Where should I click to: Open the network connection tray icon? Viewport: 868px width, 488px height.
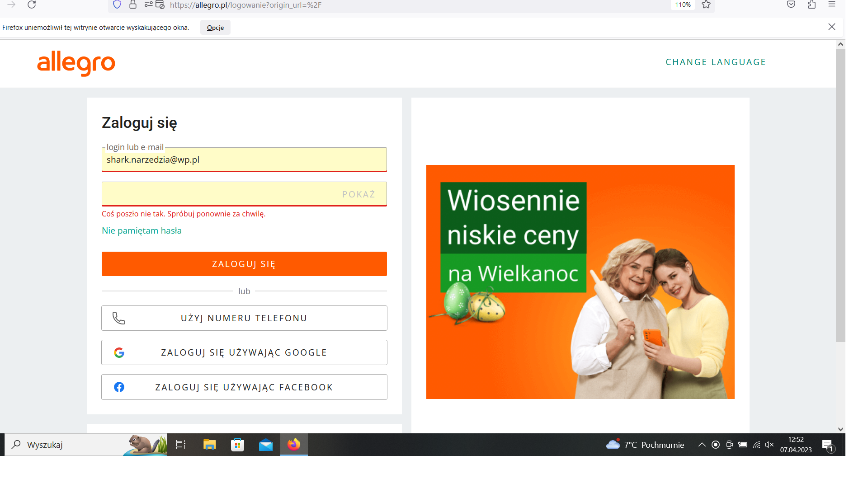point(756,445)
